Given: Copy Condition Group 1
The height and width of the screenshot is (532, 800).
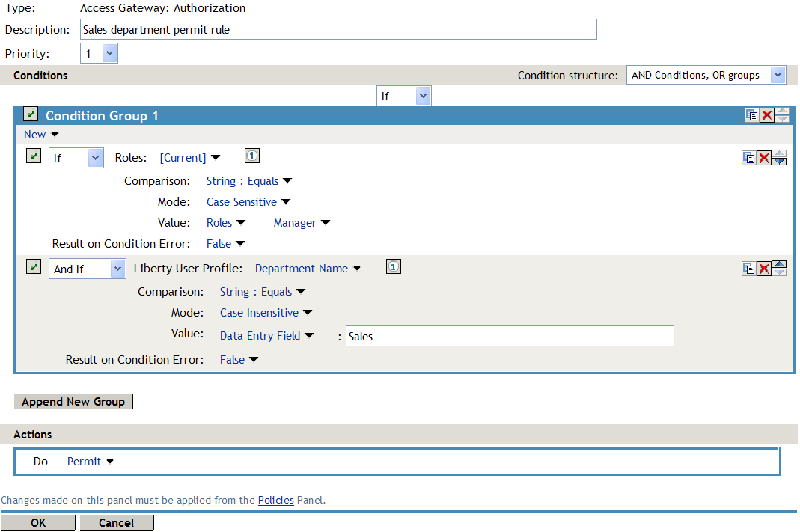Looking at the screenshot, I should 751,115.
